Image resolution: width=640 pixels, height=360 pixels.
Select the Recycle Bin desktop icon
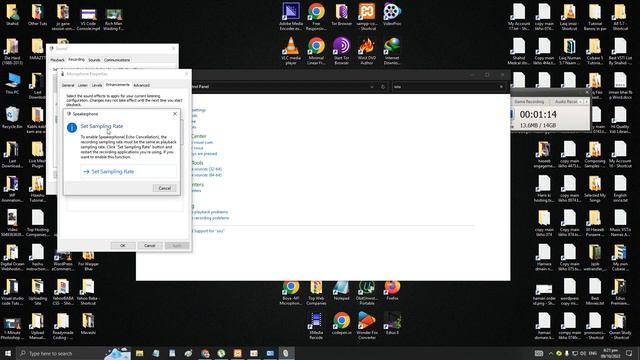(12, 118)
